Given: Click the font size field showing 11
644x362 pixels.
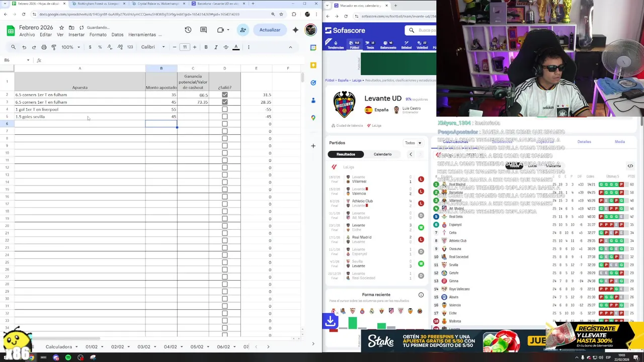Looking at the screenshot, I should [x=185, y=47].
